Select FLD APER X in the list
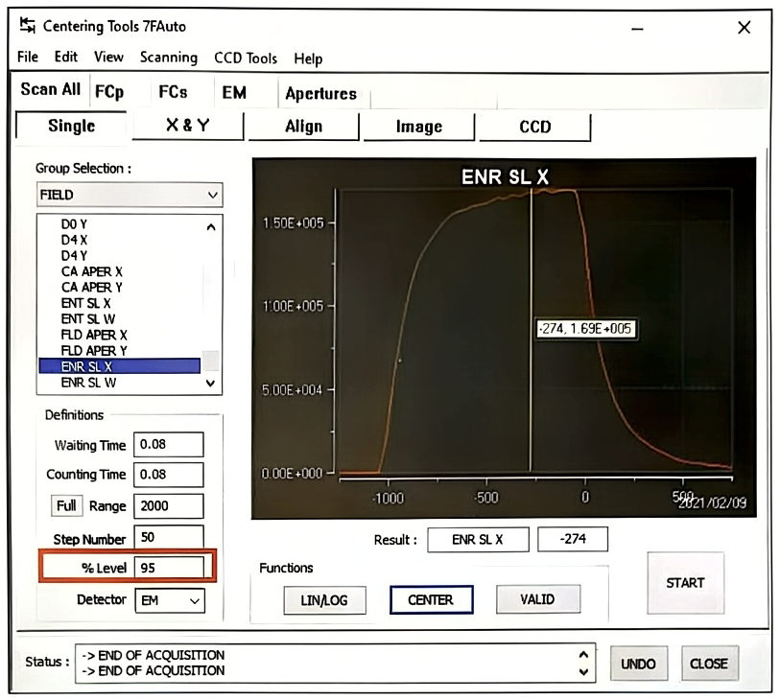Image resolution: width=780 pixels, height=700 pixels. click(94, 335)
